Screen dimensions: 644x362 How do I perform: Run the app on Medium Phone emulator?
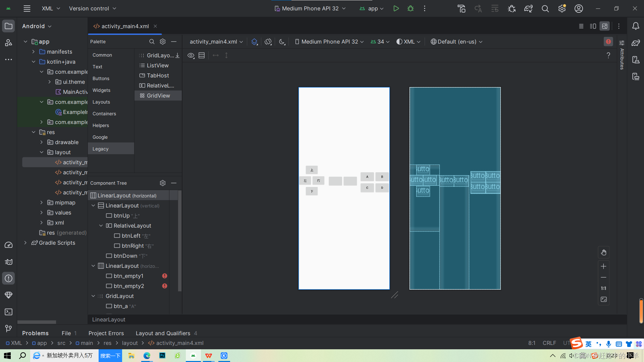396,8
